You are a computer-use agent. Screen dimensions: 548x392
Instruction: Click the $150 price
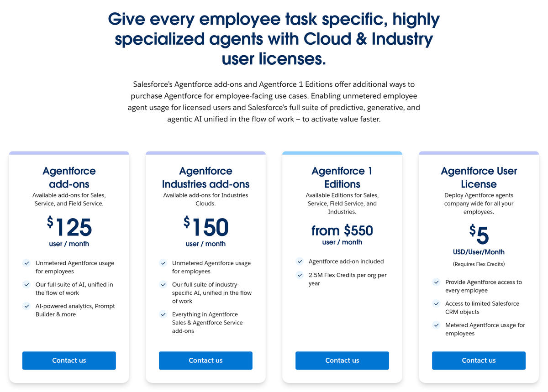click(205, 227)
